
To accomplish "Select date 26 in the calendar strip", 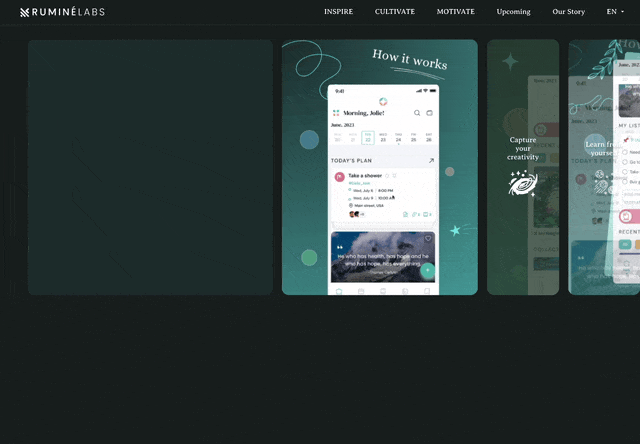I will point(429,138).
